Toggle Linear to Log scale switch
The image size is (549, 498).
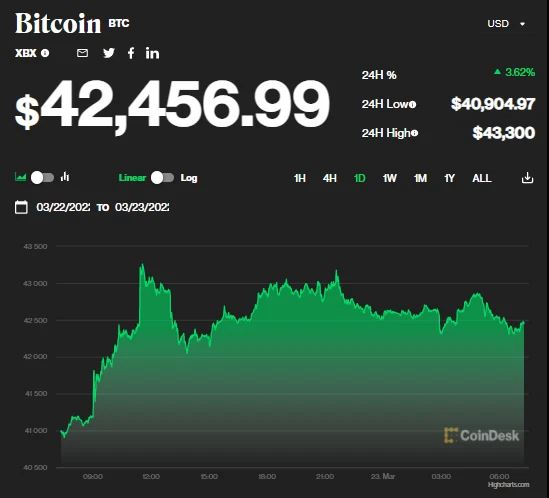pyautogui.click(x=162, y=178)
